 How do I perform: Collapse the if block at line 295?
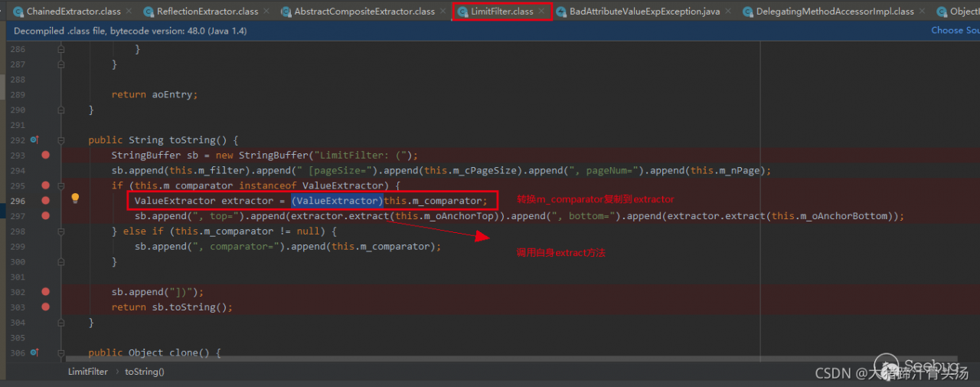point(60,185)
